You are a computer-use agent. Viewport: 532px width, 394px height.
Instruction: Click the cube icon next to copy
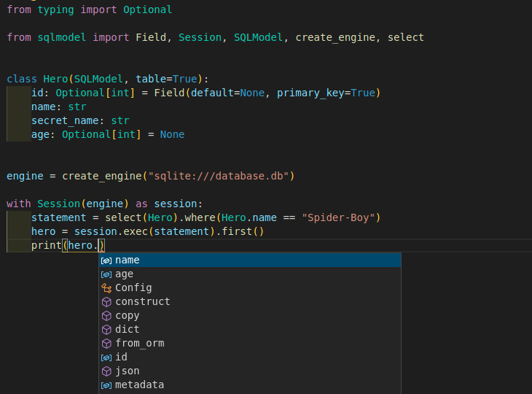[106, 316]
